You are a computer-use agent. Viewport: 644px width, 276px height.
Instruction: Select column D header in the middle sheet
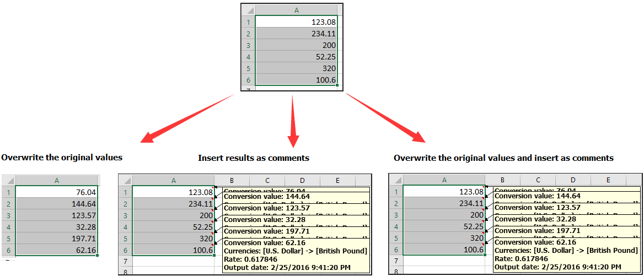click(302, 180)
